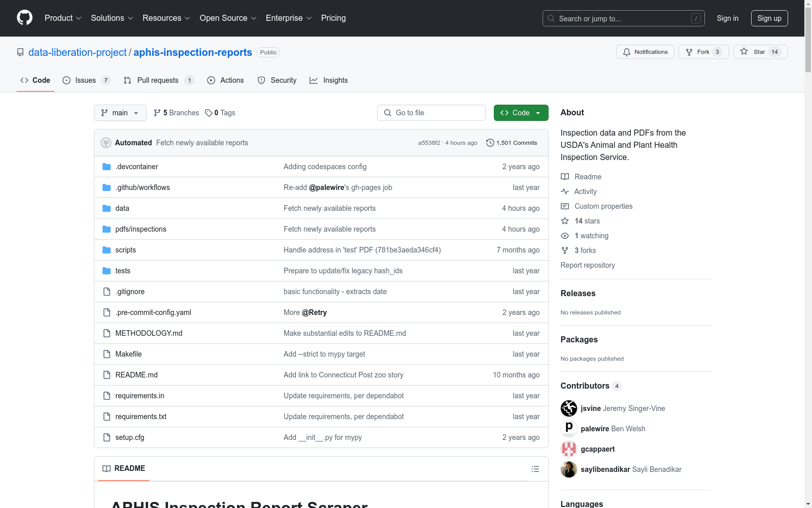Open saylibenadikar contributor avatar
The height and width of the screenshot is (508, 812).
(x=569, y=469)
